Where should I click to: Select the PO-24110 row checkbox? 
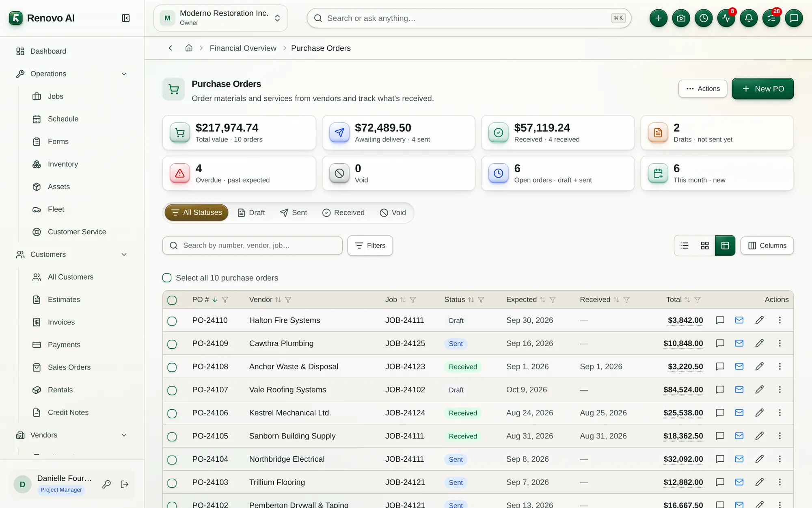172,321
